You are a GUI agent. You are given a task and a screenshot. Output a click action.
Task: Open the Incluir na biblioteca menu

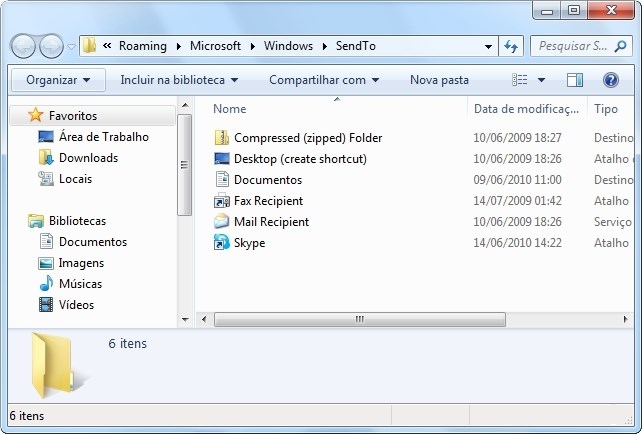pos(179,80)
